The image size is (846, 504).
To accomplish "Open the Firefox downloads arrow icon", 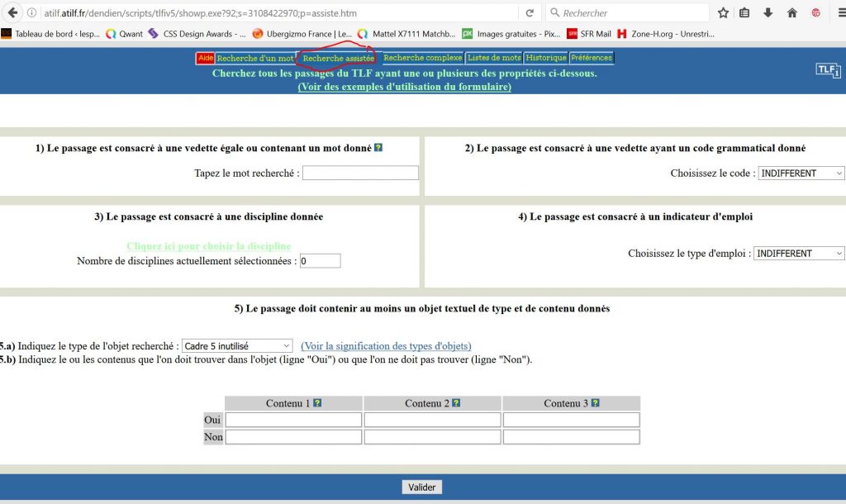I will (x=768, y=12).
